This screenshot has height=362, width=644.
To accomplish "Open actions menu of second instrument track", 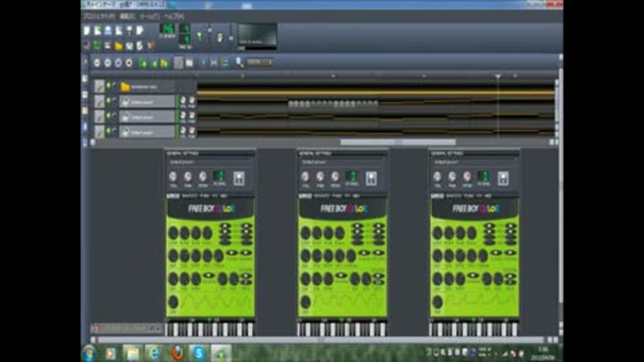I will [99, 117].
